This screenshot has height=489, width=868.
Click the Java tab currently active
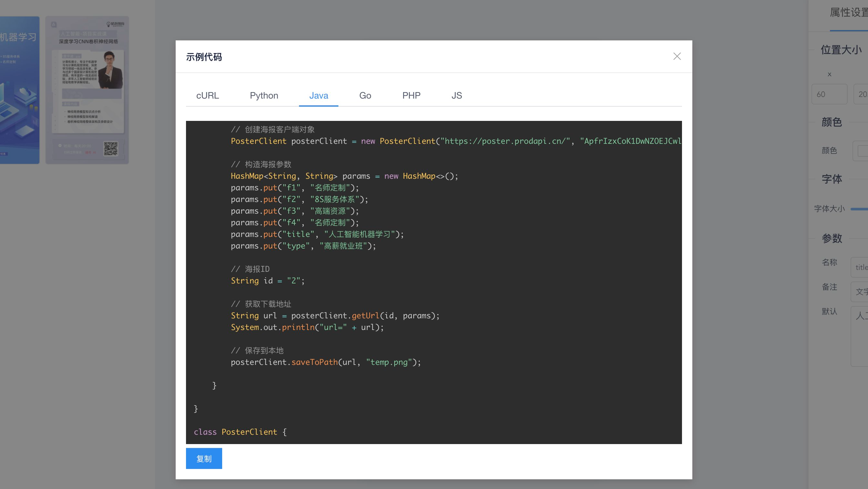[319, 95]
